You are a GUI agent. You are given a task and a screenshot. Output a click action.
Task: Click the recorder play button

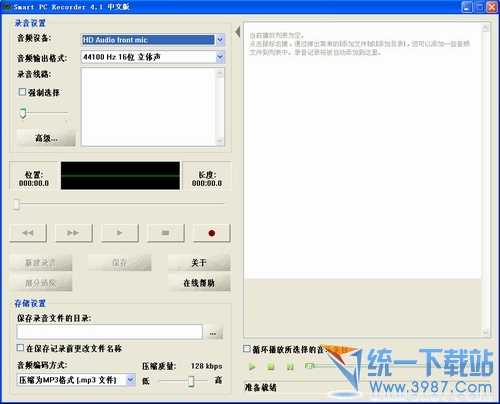pos(120,233)
